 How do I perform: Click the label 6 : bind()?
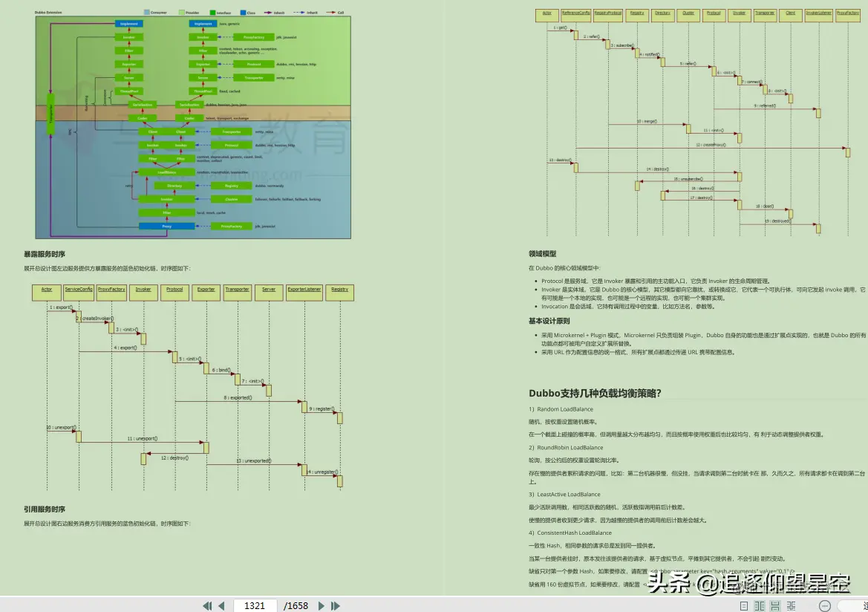[221, 370]
